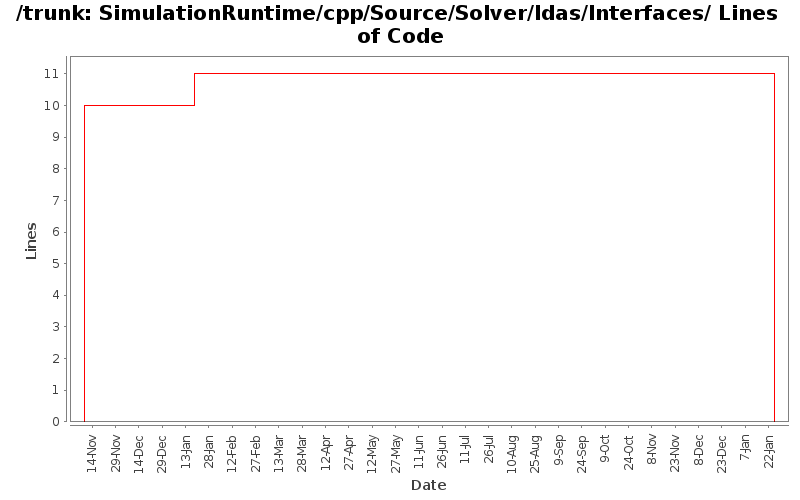Viewport: 800px width, 500px height.
Task: Click the 27-May date label
Action: tap(395, 454)
